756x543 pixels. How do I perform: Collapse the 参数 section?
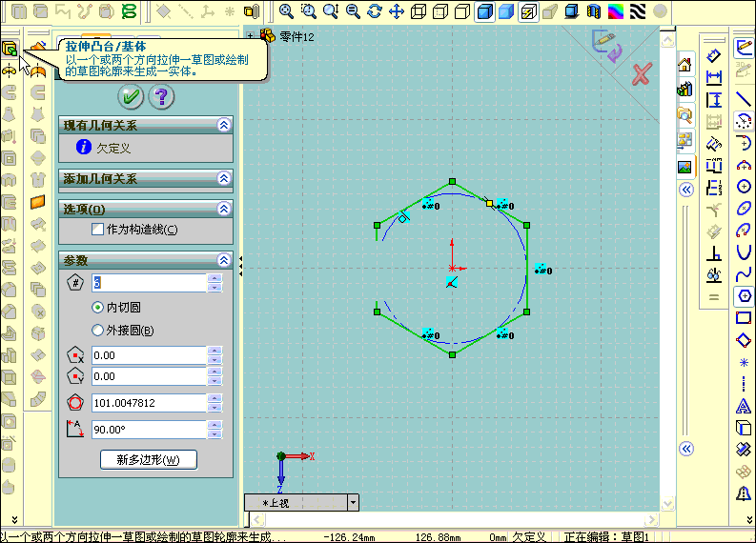click(x=224, y=261)
